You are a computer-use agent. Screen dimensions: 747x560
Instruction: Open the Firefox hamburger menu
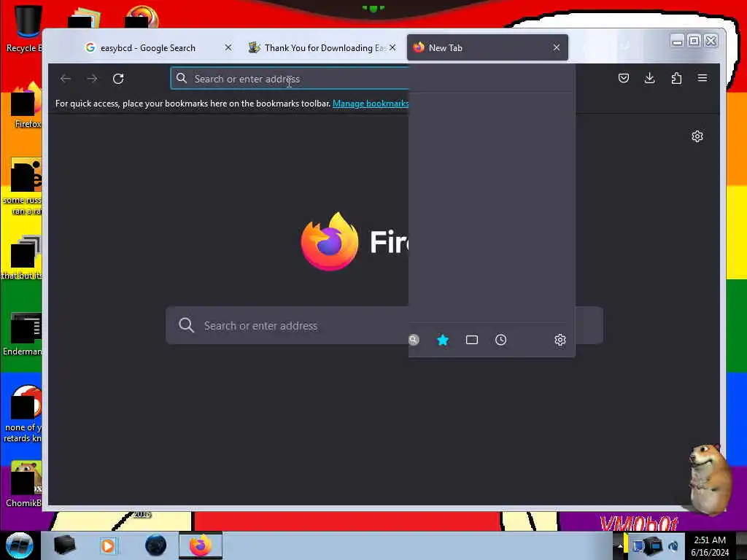pyautogui.click(x=703, y=78)
